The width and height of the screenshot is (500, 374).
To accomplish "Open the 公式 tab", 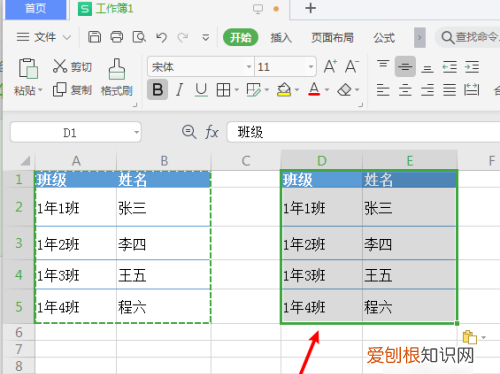I will tap(384, 38).
